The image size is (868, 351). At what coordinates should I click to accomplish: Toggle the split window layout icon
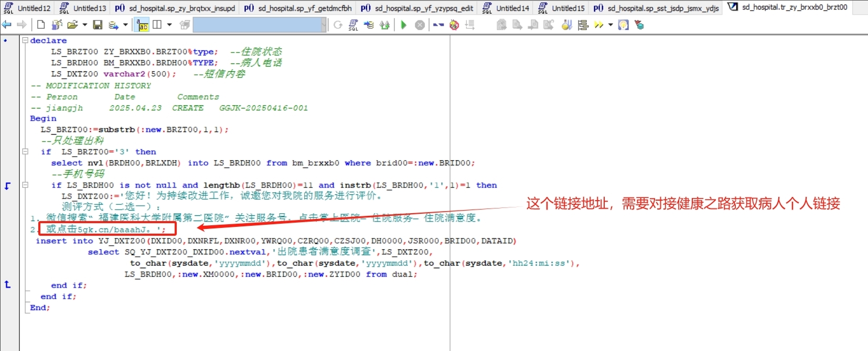157,25
